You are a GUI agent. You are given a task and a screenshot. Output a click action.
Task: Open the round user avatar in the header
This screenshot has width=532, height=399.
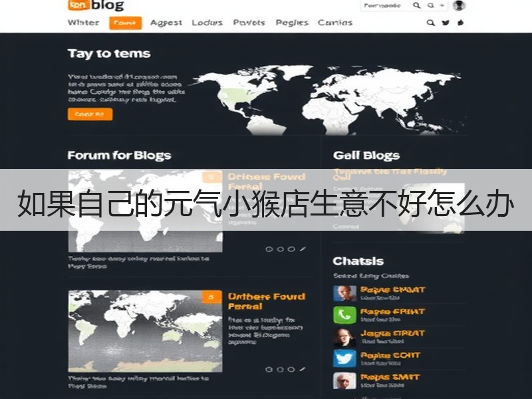pyautogui.click(x=459, y=5)
